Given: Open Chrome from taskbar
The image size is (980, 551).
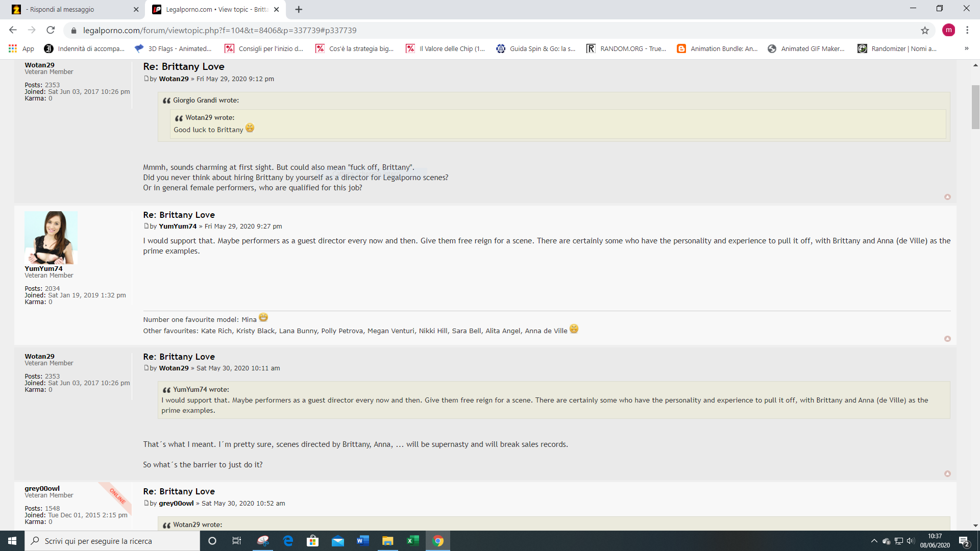Looking at the screenshot, I should 438,541.
